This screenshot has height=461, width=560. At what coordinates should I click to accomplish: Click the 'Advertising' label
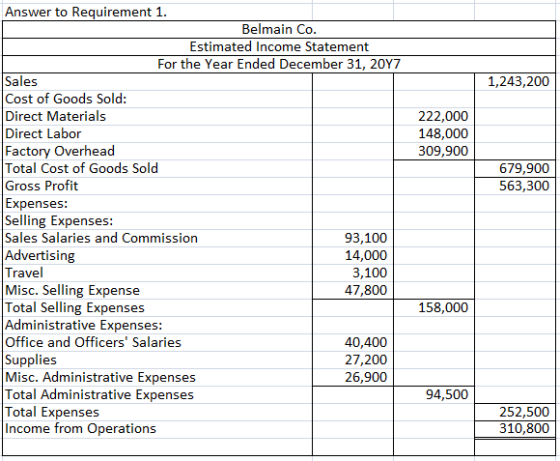tap(40, 256)
